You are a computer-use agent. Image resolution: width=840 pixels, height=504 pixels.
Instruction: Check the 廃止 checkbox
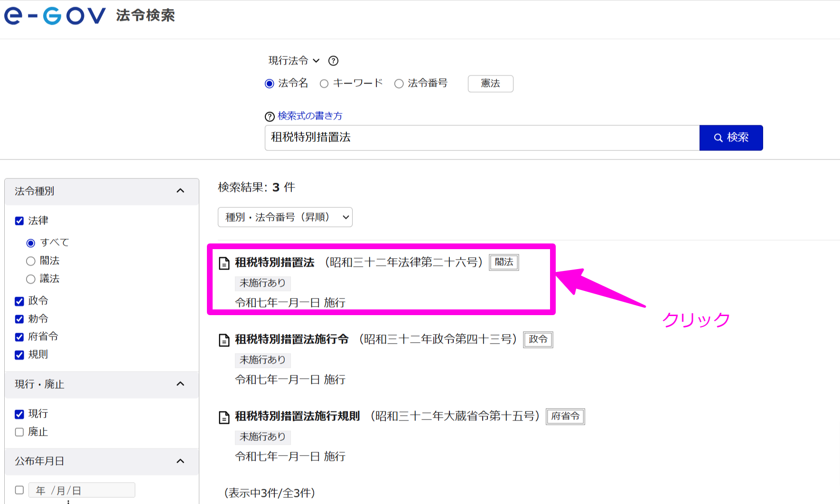pyautogui.click(x=19, y=432)
